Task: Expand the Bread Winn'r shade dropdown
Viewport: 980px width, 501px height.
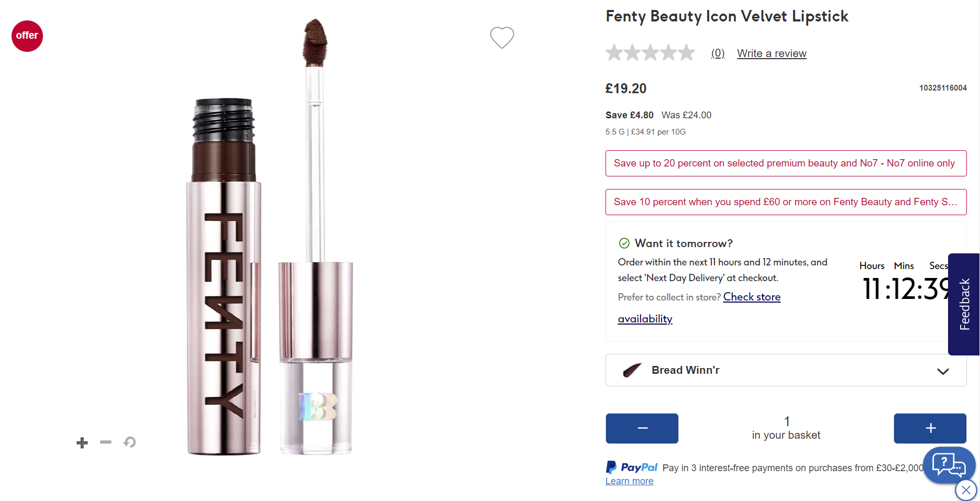Action: point(786,370)
